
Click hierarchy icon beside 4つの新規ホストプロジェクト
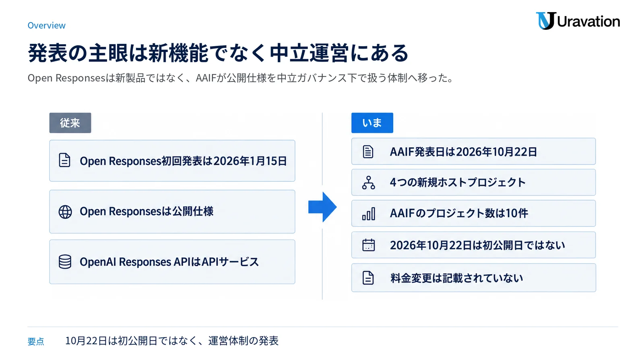(368, 183)
